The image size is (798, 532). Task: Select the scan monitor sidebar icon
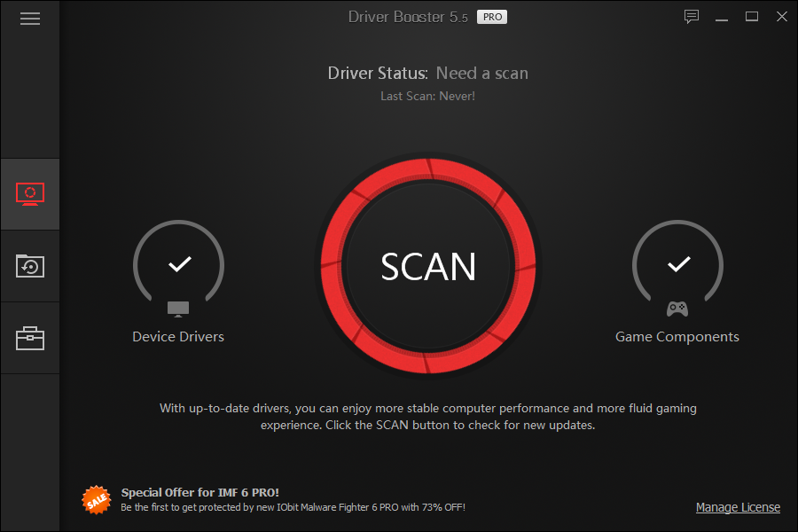click(30, 194)
